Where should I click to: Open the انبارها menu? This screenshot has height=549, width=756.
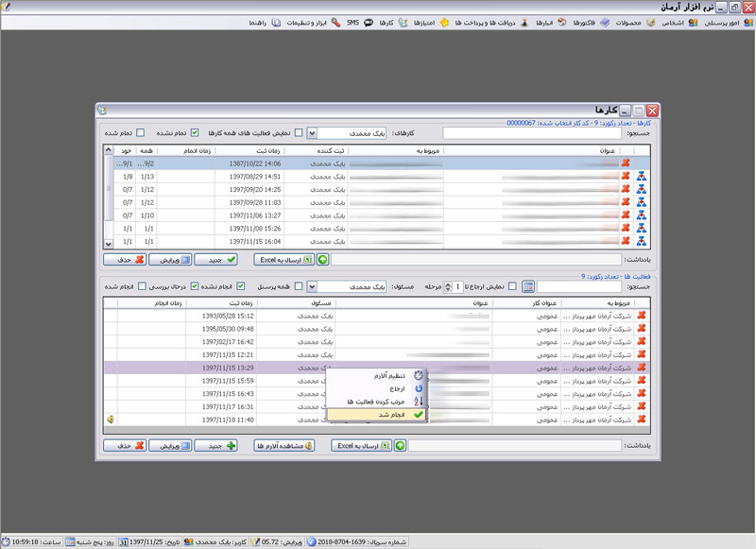(551, 23)
